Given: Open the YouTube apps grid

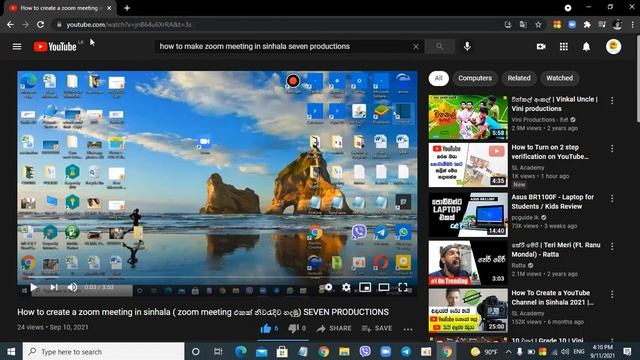Looking at the screenshot, I should (564, 47).
